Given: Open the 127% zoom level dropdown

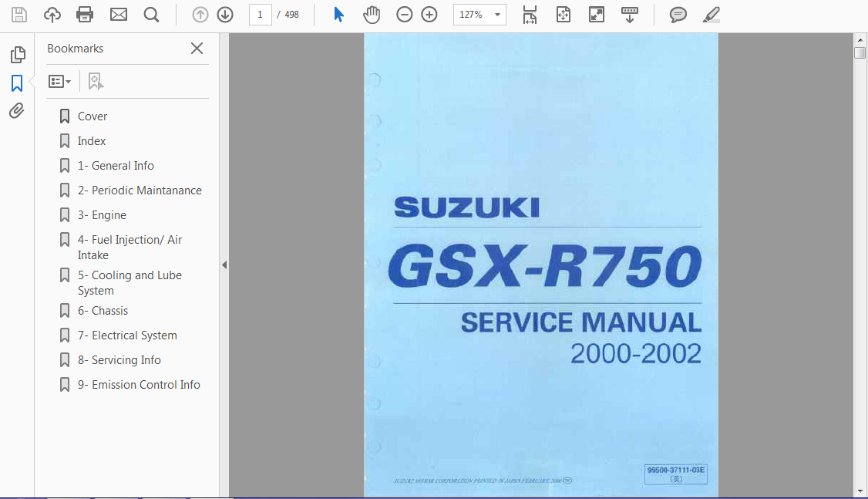Looking at the screenshot, I should tap(479, 15).
